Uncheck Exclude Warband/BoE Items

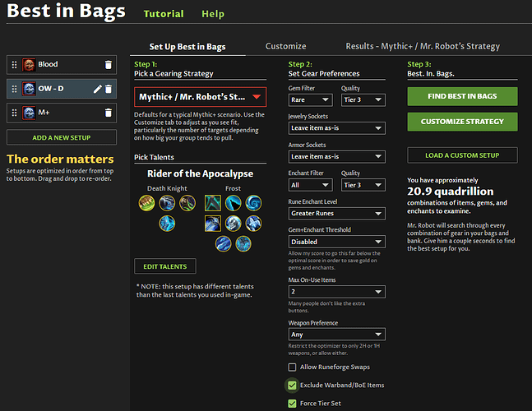[x=292, y=386]
